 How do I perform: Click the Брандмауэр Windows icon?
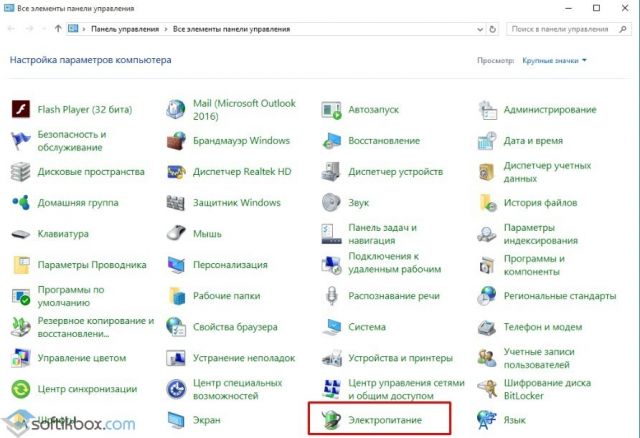click(x=176, y=141)
